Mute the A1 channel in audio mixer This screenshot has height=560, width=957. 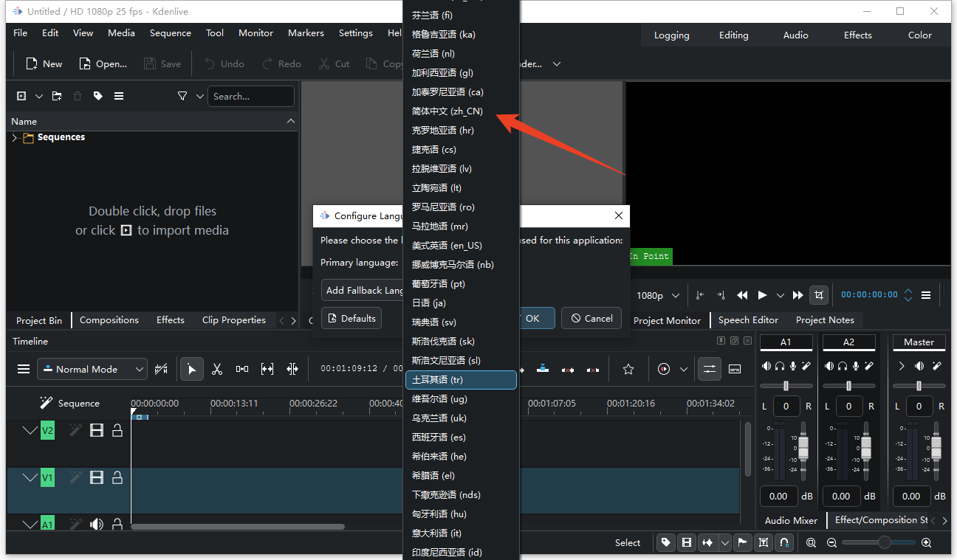766,366
